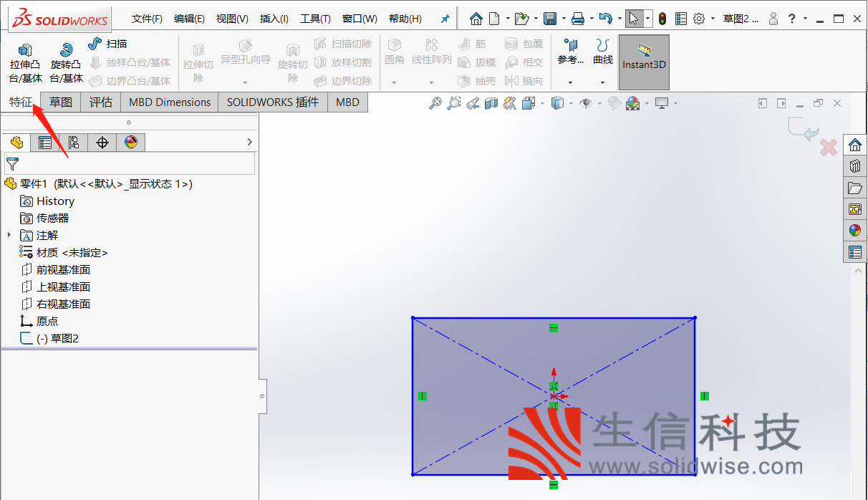
Task: Open the Appearances color ball in task pane
Action: 854,230
